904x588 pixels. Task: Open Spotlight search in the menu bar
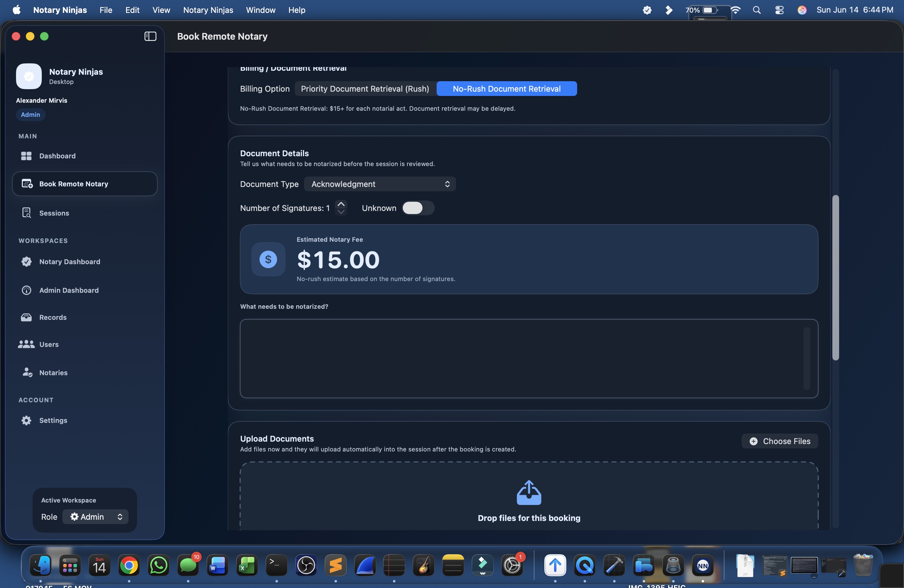pos(757,10)
